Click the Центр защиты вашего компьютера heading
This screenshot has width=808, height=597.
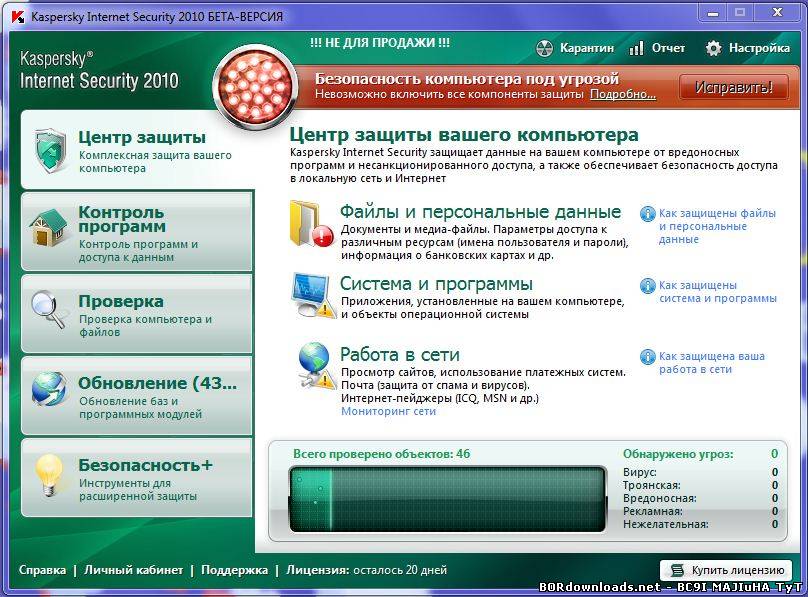tap(464, 135)
